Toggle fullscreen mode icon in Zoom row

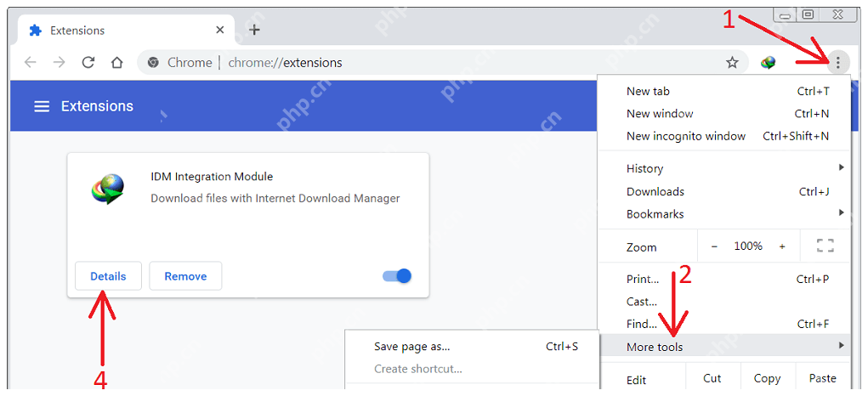point(825,246)
